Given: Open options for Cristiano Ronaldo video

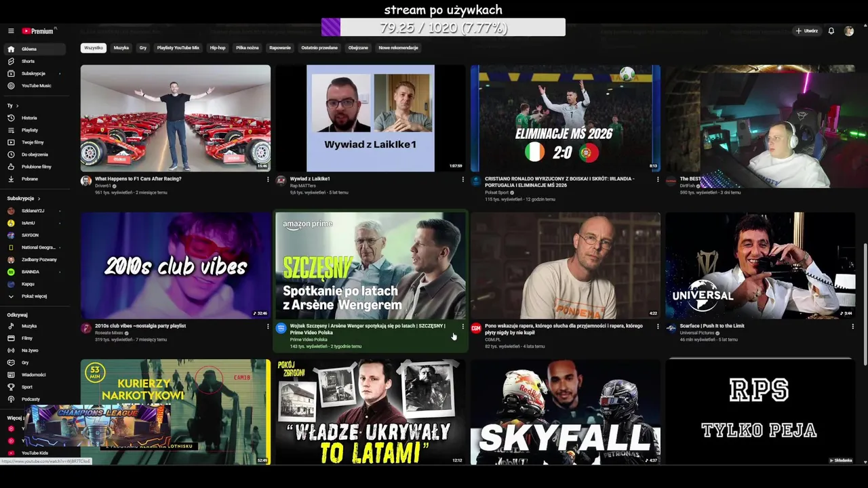Looking at the screenshot, I should [x=658, y=180].
